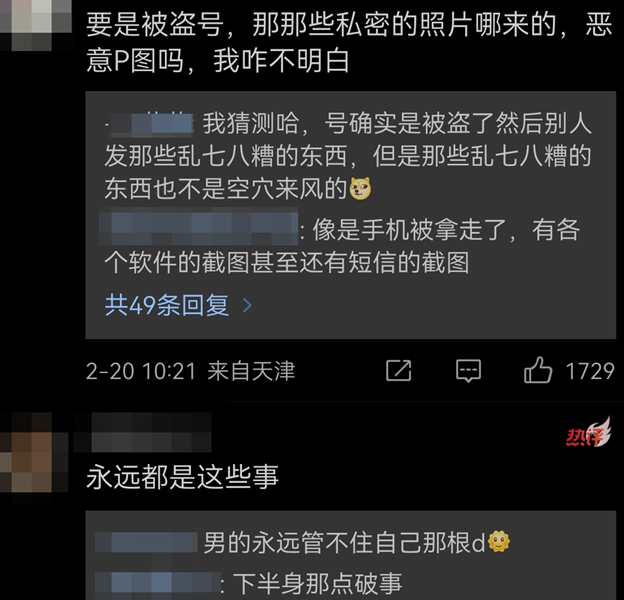Select the top comment 要是被盗号 text
The width and height of the screenshot is (624, 600).
tap(349, 43)
